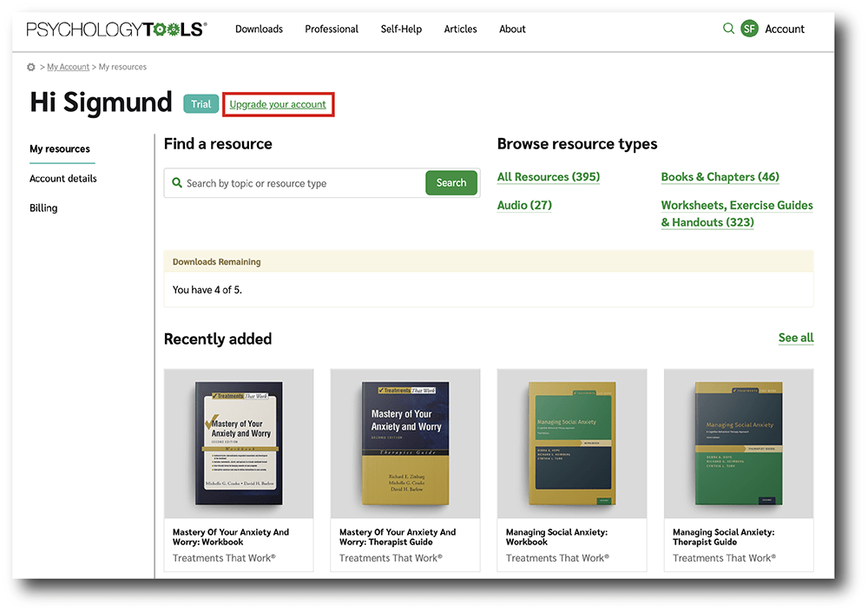
Task: Browse Audio (27) resources
Action: (525, 205)
